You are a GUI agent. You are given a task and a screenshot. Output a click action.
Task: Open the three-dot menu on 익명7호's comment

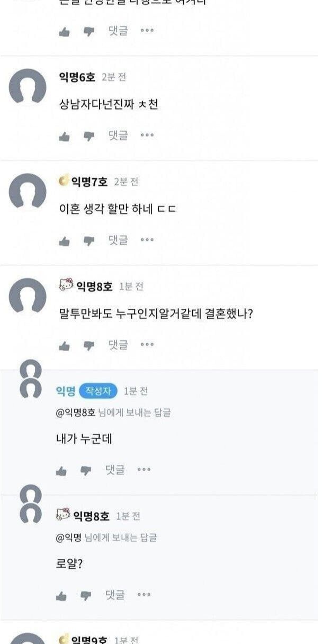click(147, 240)
